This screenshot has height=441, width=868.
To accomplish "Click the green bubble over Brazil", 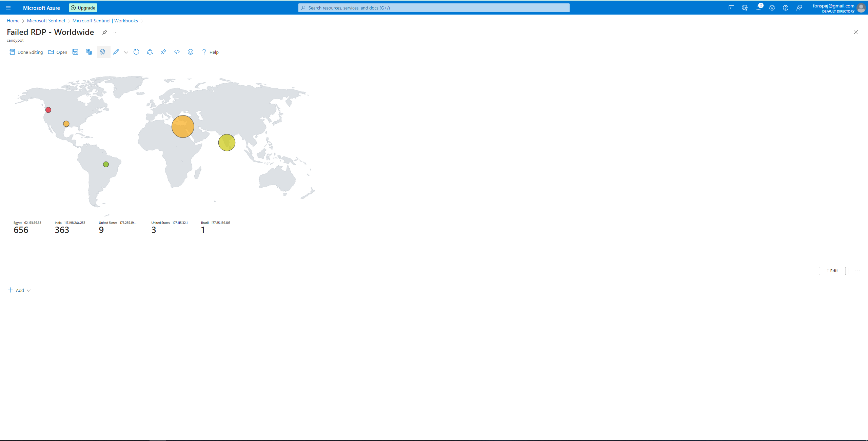I will 106,164.
